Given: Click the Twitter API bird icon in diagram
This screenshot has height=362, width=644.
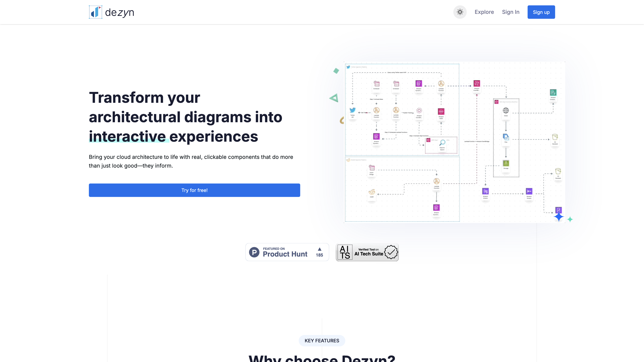Looking at the screenshot, I should click(352, 110).
